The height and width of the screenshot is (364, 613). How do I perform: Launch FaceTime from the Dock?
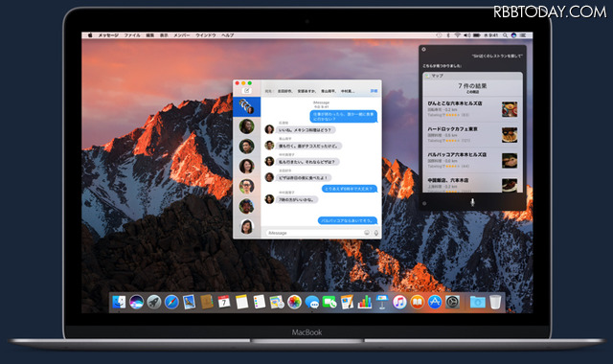point(329,302)
